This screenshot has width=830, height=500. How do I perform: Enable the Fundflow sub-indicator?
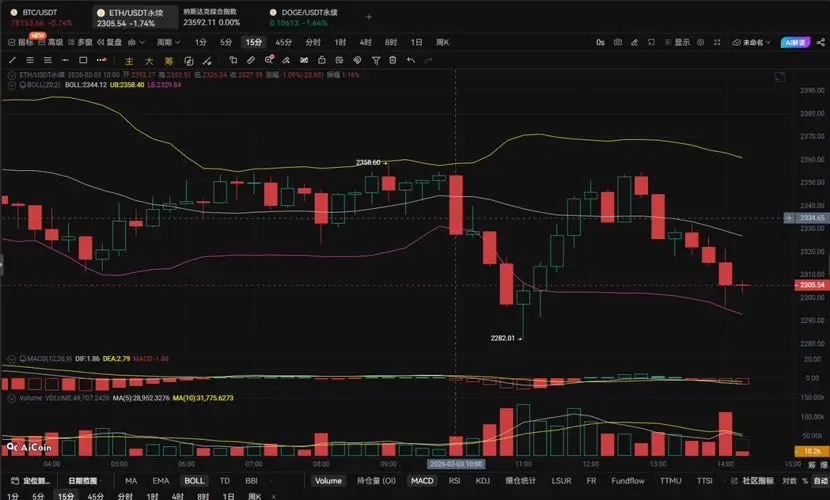coord(628,481)
